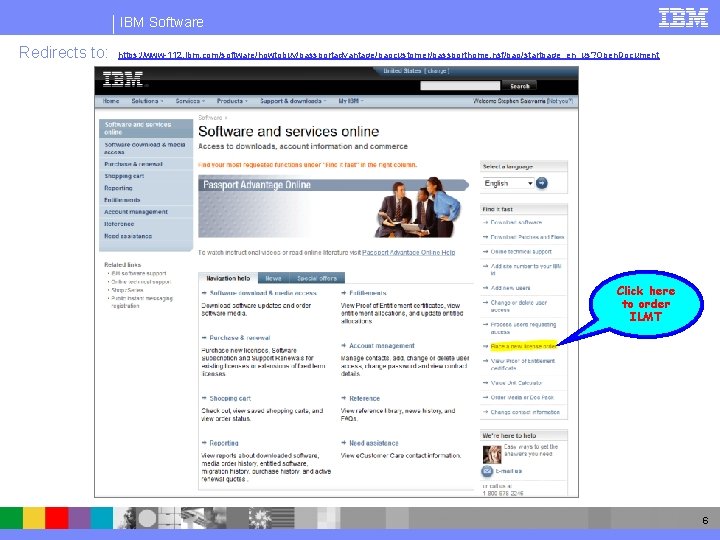The width and height of the screenshot is (720, 540).
Task: Click Add site numbers to your IBM id
Action: click(526, 270)
